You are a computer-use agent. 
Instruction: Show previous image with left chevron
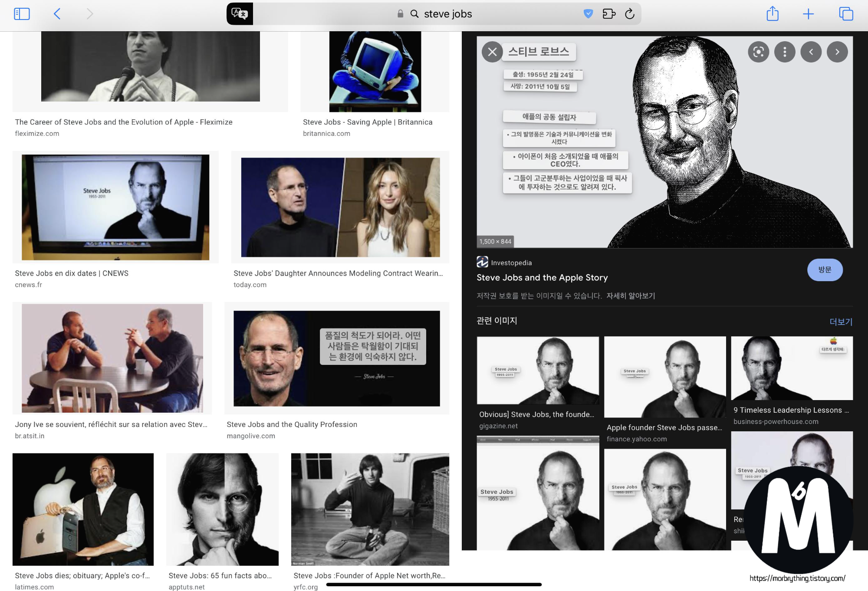811,52
